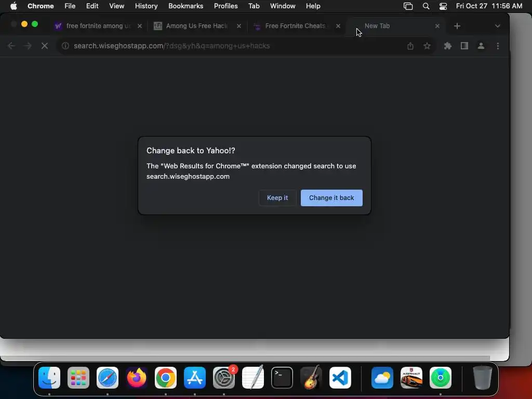Open the Extensions puzzle icon

pyautogui.click(x=448, y=46)
